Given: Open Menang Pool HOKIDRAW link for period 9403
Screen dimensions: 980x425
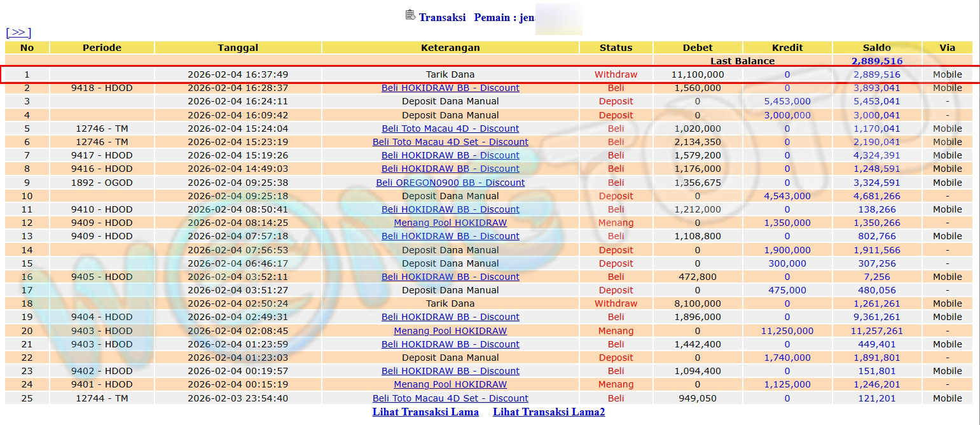Looking at the screenshot, I should (x=450, y=331).
